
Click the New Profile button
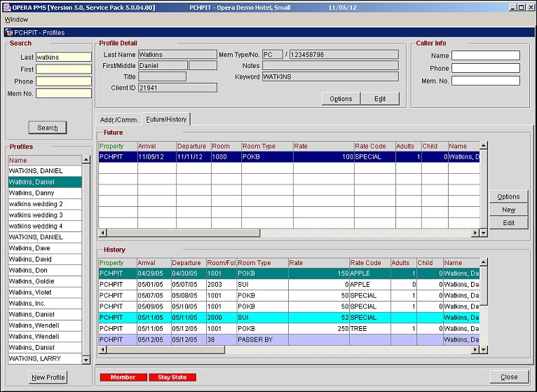coord(48,377)
